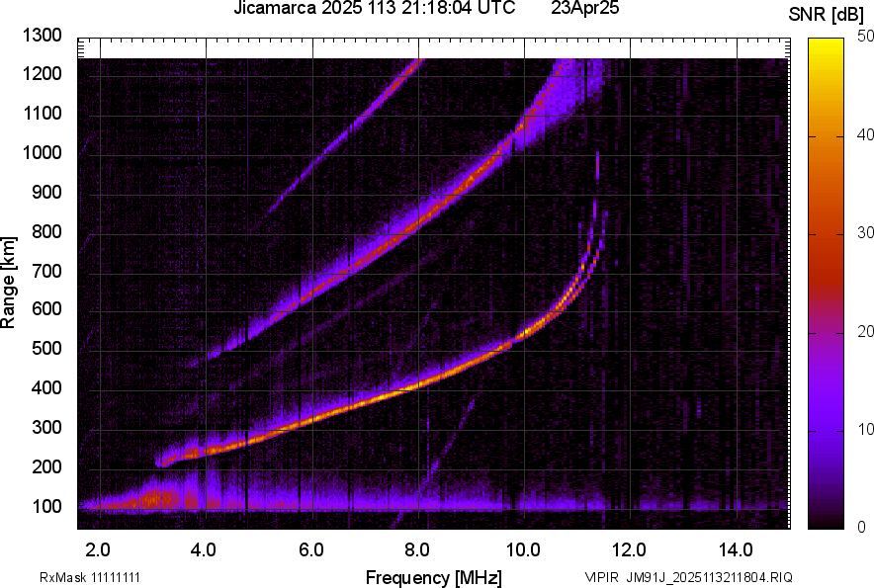Click the range tick label '1300'
Screen dimensions: 874x588
(x=42, y=36)
